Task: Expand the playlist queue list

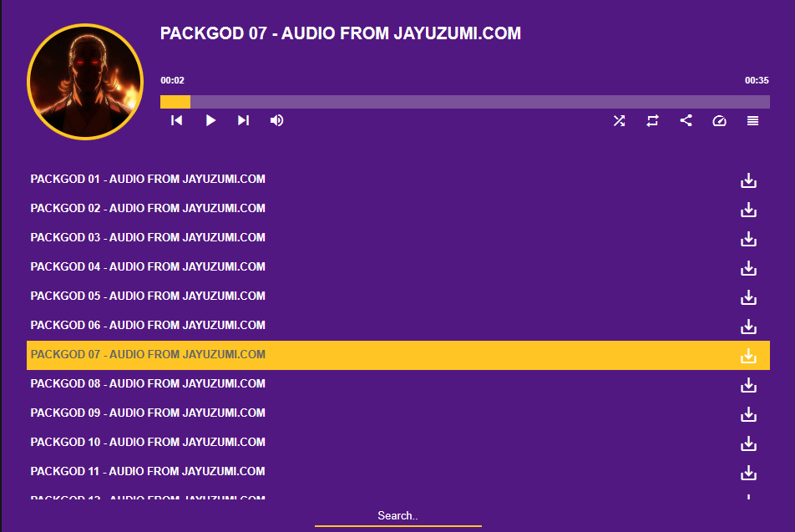Action: pos(752,120)
